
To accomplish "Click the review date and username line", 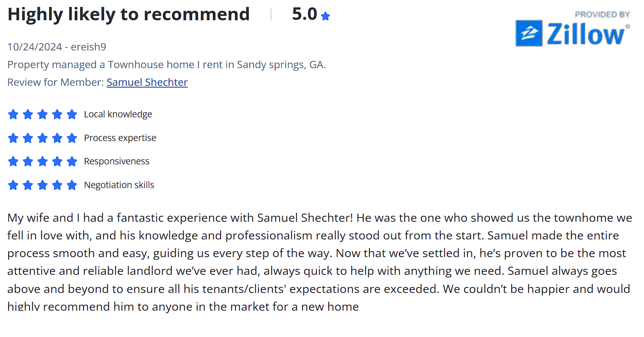I will (x=57, y=47).
